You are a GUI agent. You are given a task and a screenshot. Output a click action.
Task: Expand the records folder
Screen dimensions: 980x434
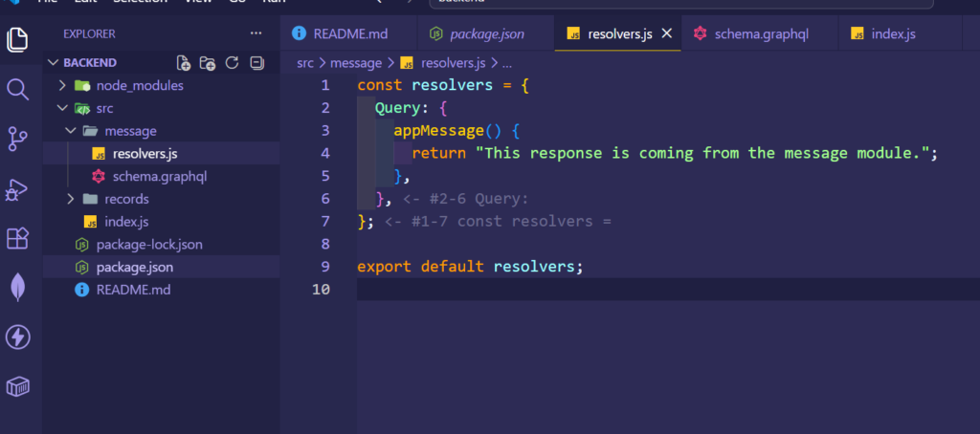[161, 199]
